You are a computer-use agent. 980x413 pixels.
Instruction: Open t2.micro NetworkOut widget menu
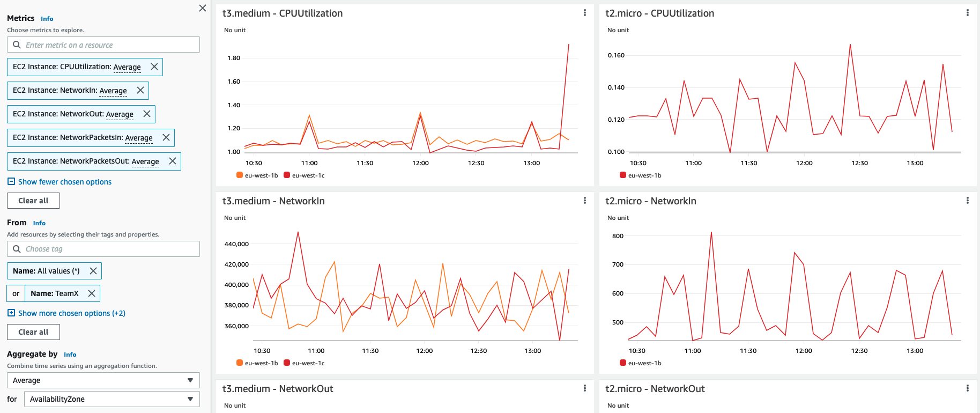pyautogui.click(x=967, y=388)
